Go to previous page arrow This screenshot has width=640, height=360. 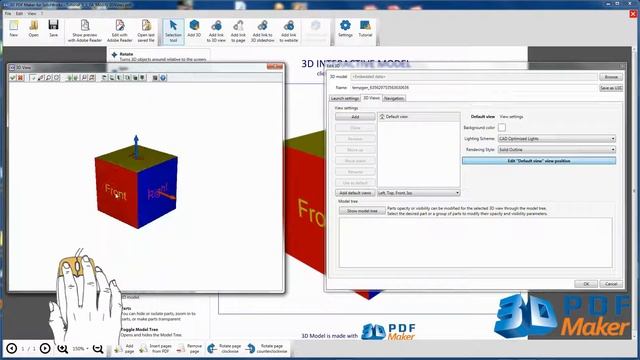click(11, 349)
